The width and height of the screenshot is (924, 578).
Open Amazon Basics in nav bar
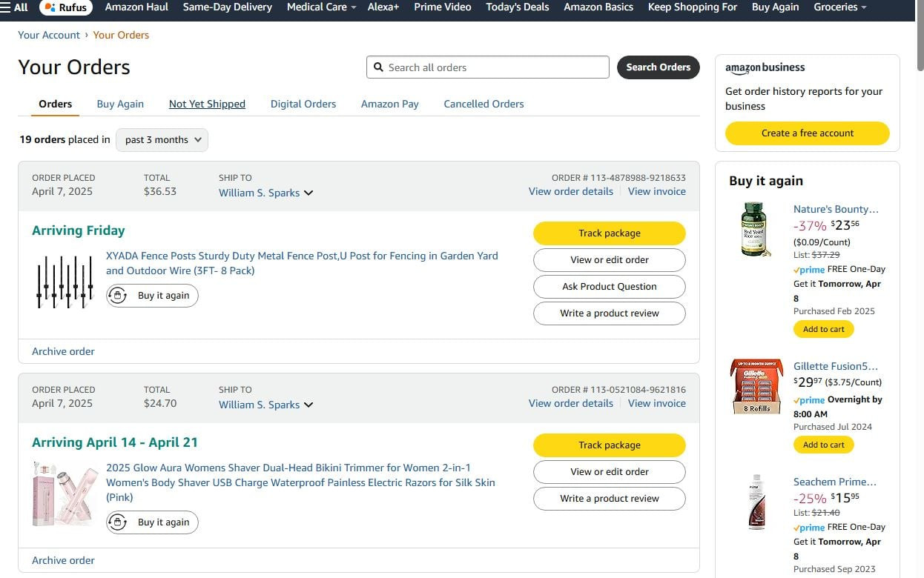tap(598, 7)
